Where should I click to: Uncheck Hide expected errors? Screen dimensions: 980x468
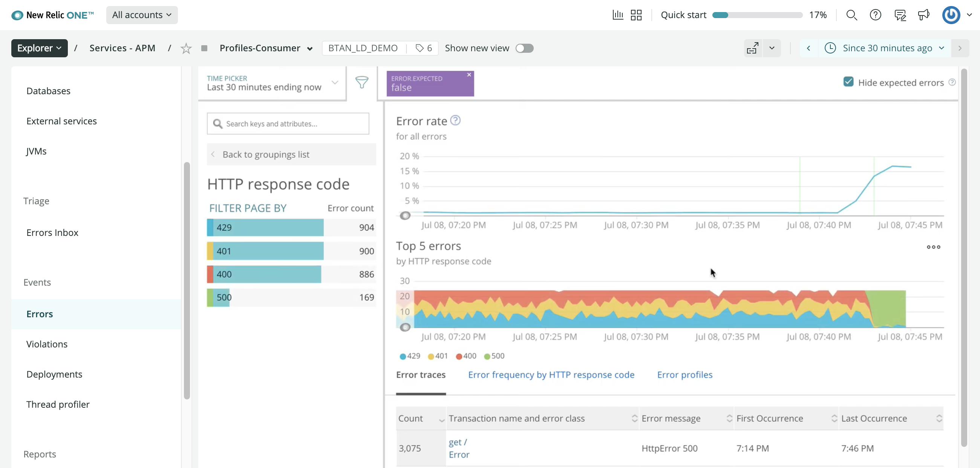[x=848, y=82]
